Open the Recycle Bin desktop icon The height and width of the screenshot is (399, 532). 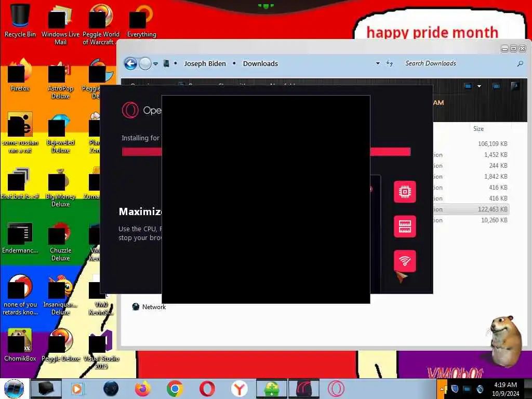coord(20,20)
